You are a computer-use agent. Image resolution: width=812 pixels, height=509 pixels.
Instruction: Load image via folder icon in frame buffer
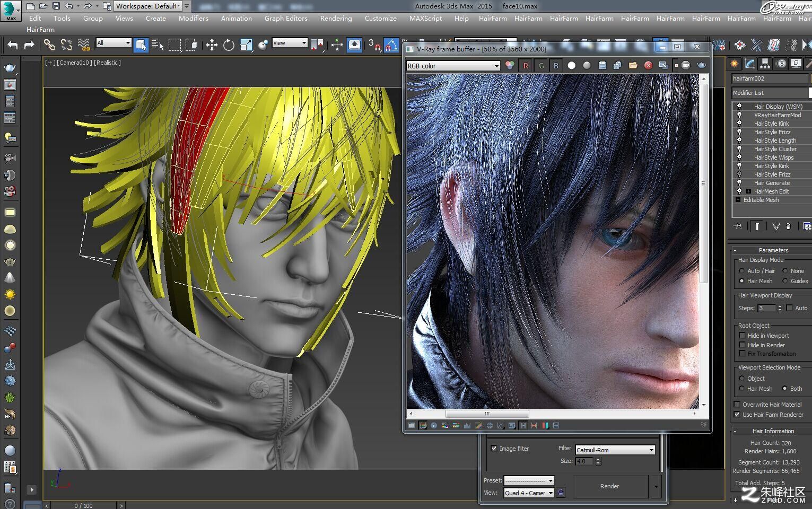[633, 65]
